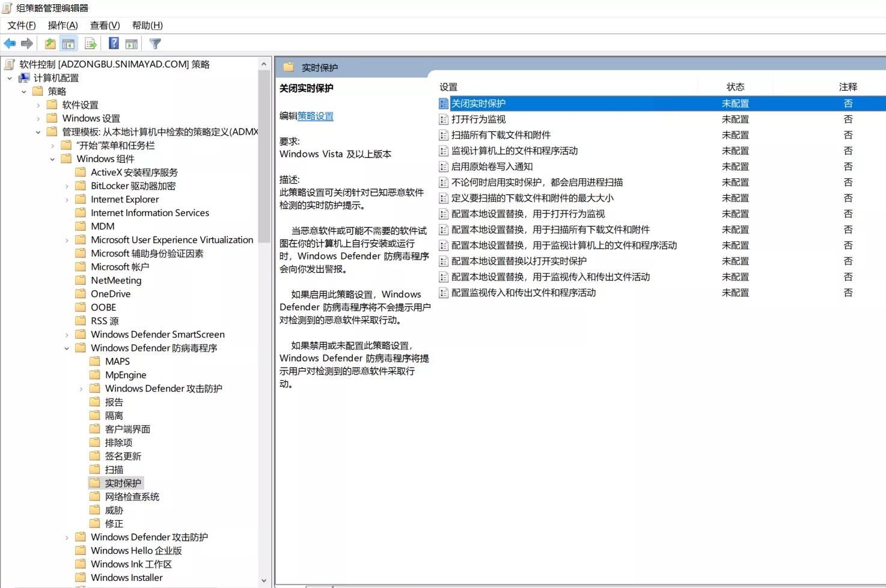This screenshot has width=886, height=588.
Task: Select the OneDrive folder in the tree
Action: tap(111, 294)
